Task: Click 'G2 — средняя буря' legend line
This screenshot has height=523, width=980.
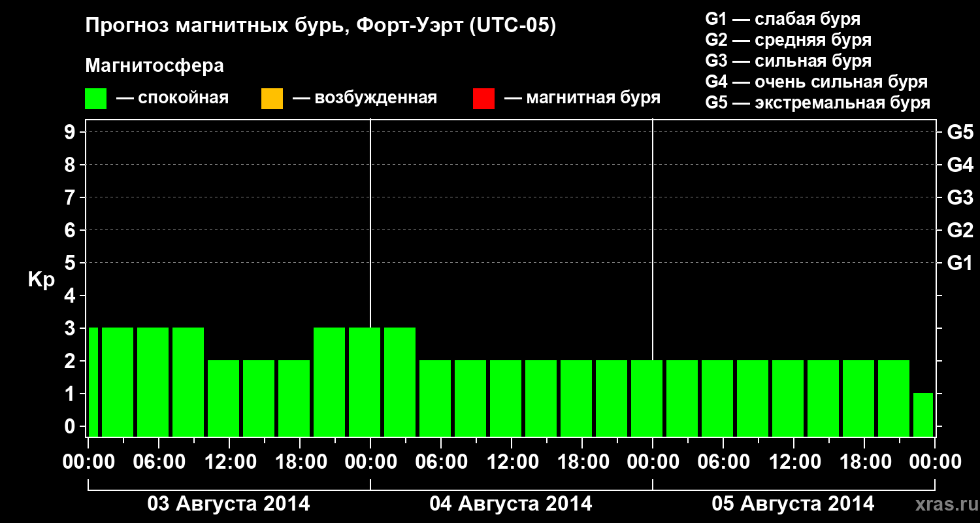Action: pos(788,40)
